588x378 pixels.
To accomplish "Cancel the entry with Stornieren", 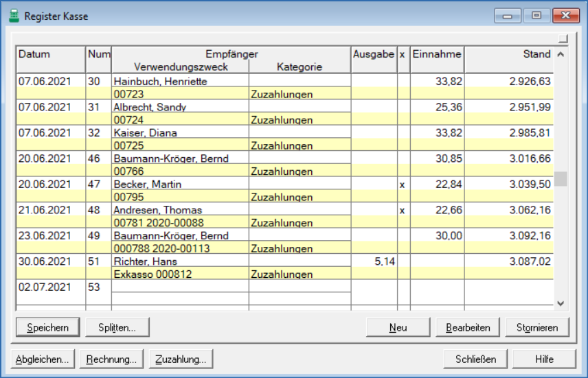I will click(537, 327).
